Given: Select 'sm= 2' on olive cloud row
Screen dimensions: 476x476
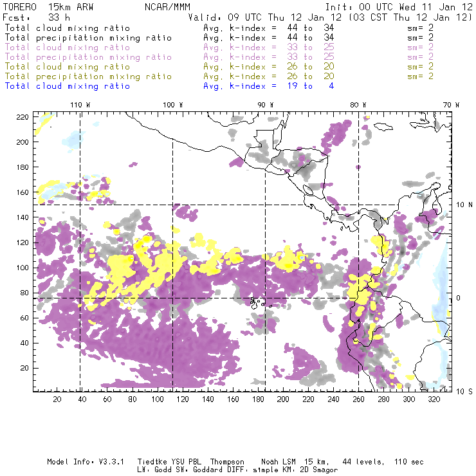Looking at the screenshot, I should pos(421,66).
